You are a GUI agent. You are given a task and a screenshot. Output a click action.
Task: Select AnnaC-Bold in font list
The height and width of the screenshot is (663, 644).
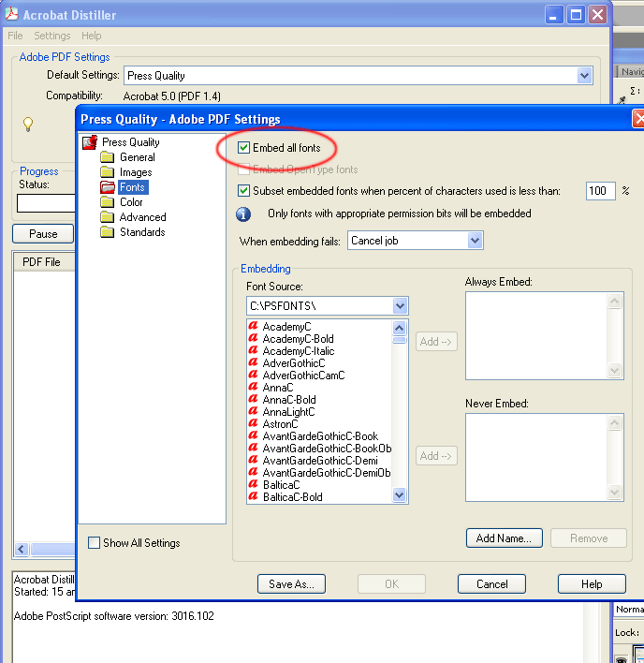tap(289, 400)
